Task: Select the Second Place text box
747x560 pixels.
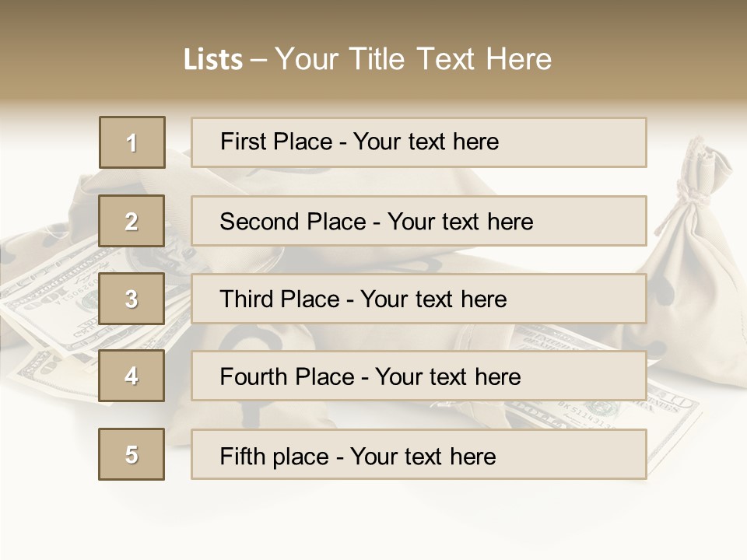Action: click(419, 221)
